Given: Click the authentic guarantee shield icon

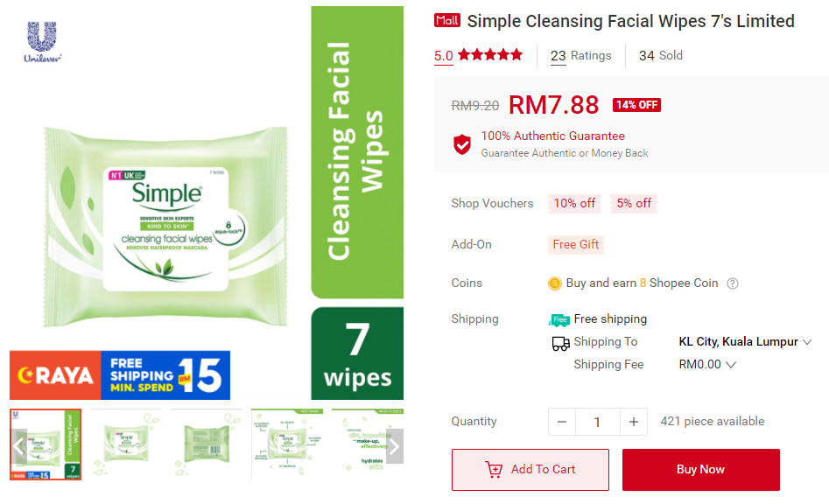Looking at the screenshot, I should (462, 144).
